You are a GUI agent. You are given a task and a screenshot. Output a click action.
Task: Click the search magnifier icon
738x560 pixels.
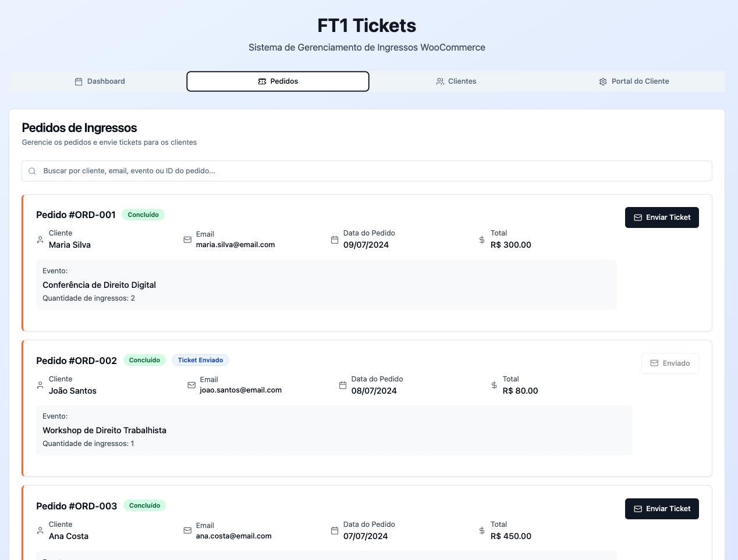(33, 171)
